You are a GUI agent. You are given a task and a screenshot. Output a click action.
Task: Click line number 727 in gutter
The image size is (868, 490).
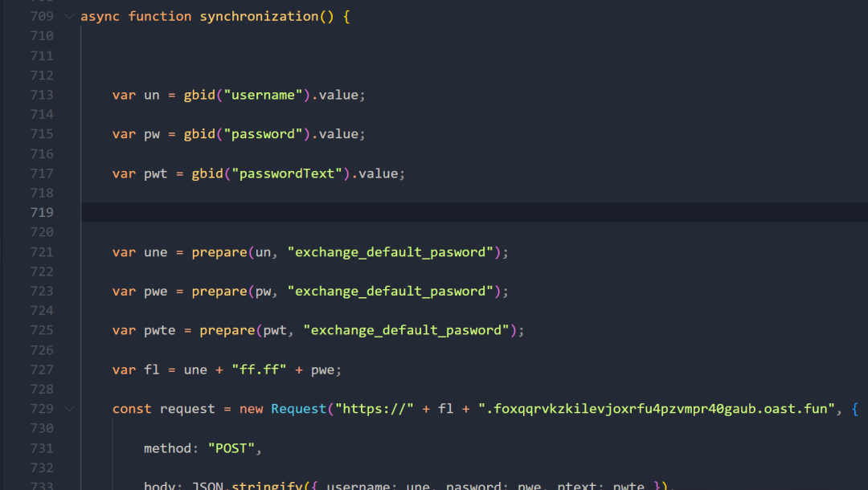pyautogui.click(x=42, y=370)
